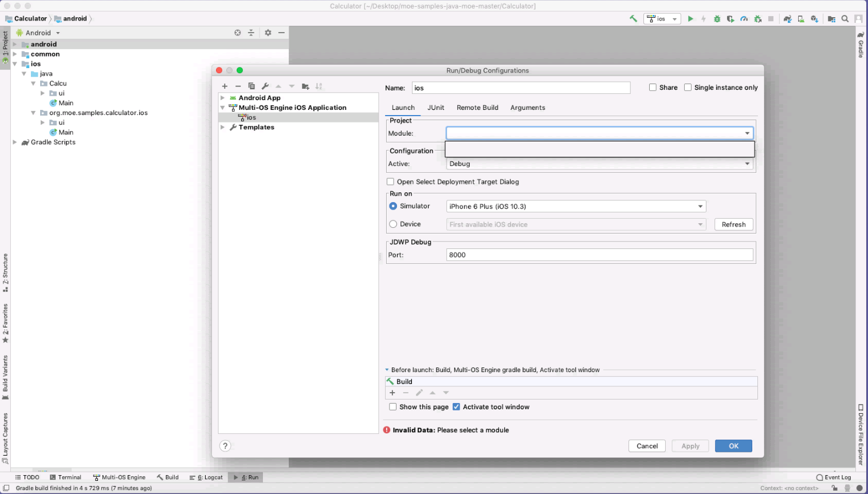Open the Module dropdown
This screenshot has width=868, height=494.
pyautogui.click(x=599, y=133)
